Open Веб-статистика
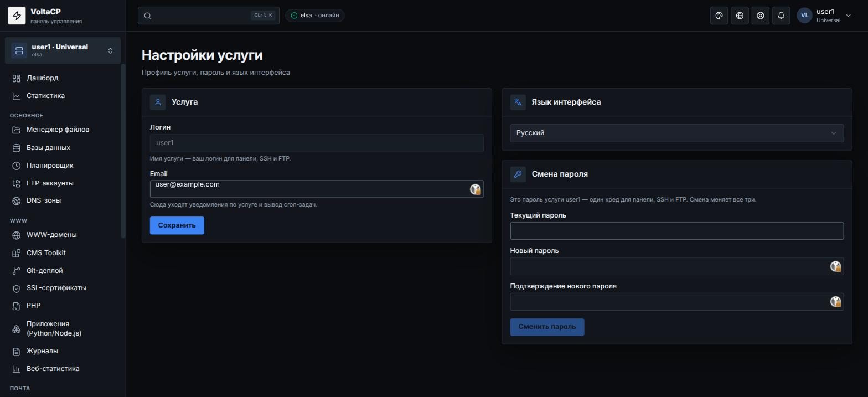 (x=63, y=369)
